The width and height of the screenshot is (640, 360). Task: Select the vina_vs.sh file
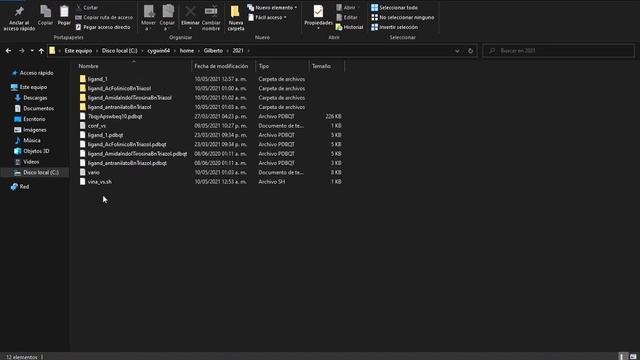100,182
